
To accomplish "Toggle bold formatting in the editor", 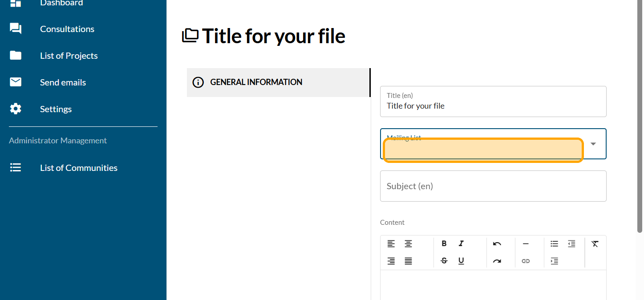I will coord(444,243).
